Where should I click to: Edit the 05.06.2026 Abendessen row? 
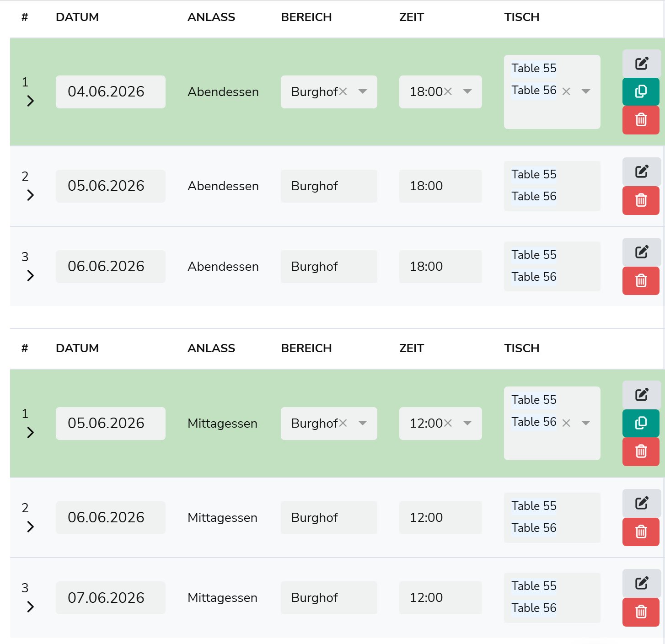(x=641, y=172)
